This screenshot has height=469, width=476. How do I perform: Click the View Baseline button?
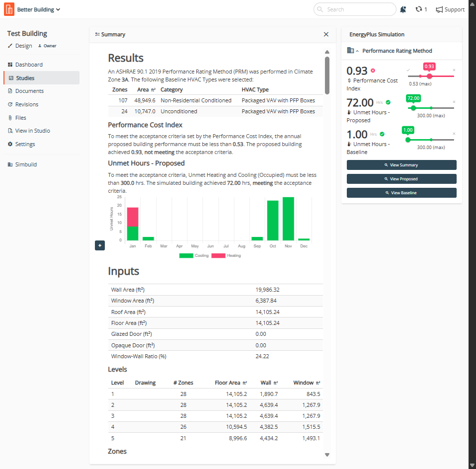click(401, 193)
